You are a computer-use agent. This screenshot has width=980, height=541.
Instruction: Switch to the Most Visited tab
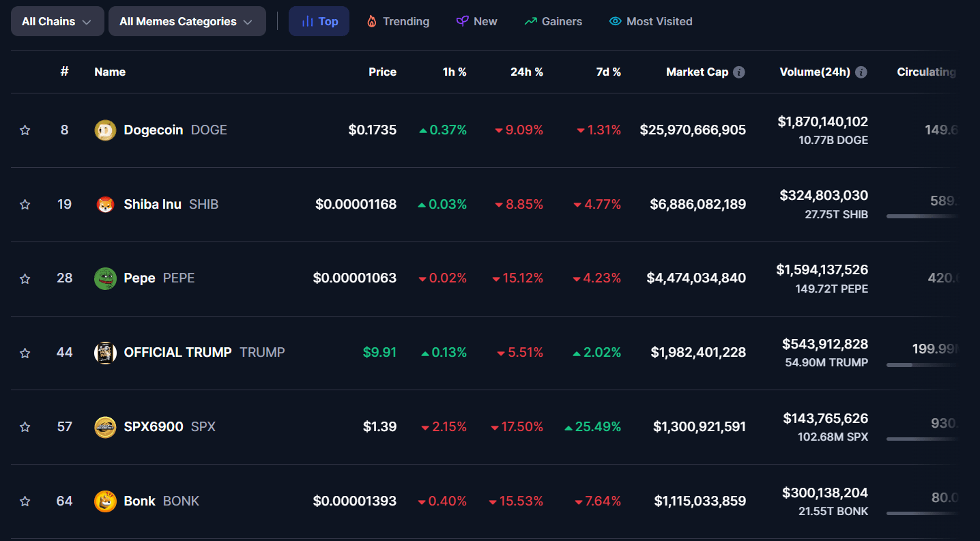coord(650,21)
